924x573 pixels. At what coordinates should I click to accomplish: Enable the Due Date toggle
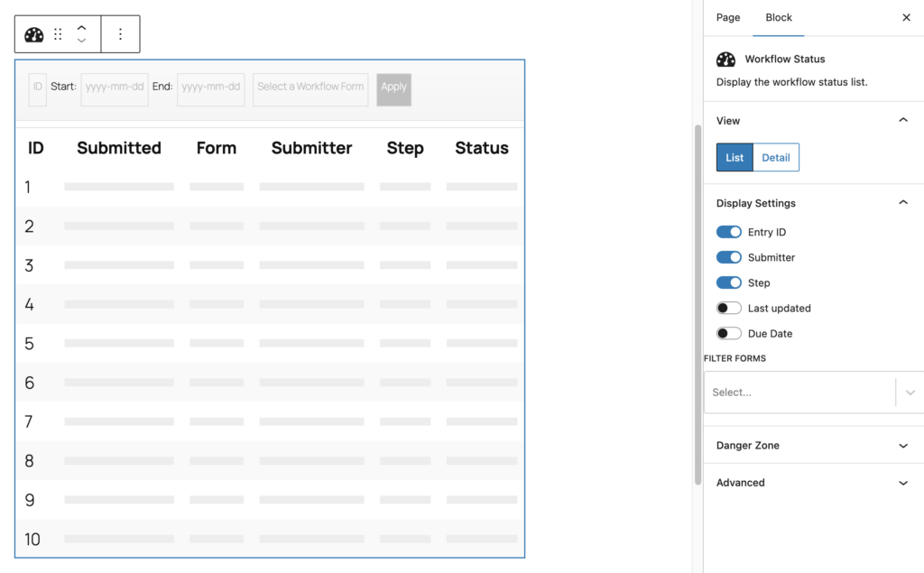click(729, 333)
